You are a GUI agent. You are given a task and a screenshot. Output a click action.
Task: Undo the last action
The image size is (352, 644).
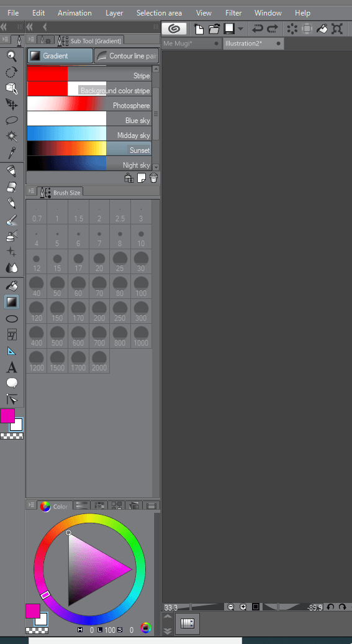tap(258, 29)
